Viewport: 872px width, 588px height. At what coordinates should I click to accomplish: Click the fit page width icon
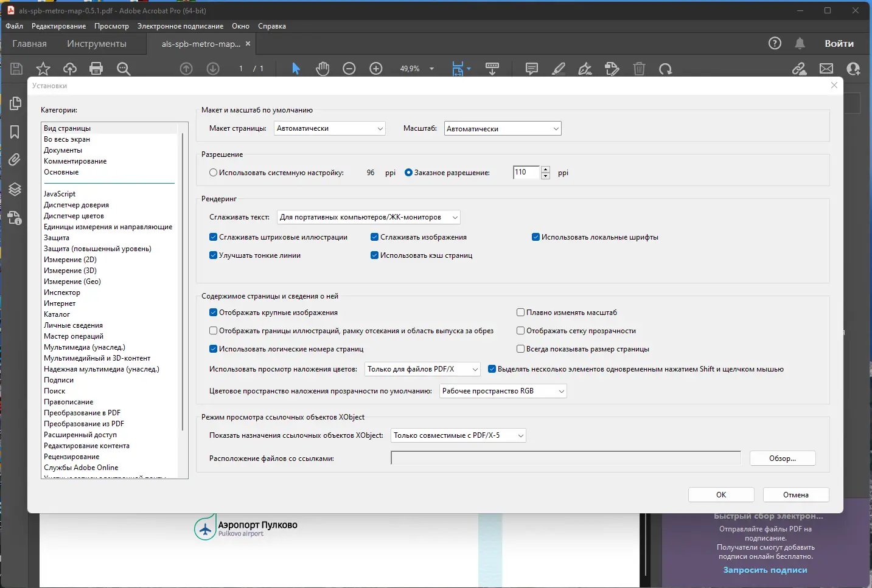click(458, 69)
